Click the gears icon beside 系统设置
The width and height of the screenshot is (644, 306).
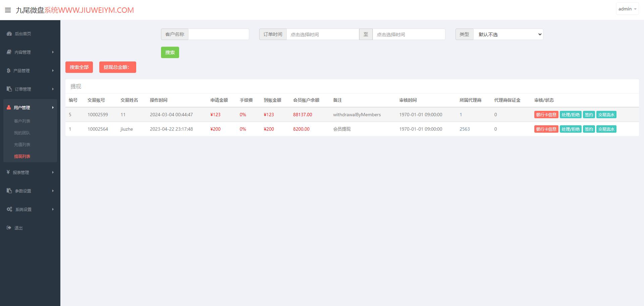[x=9, y=209]
